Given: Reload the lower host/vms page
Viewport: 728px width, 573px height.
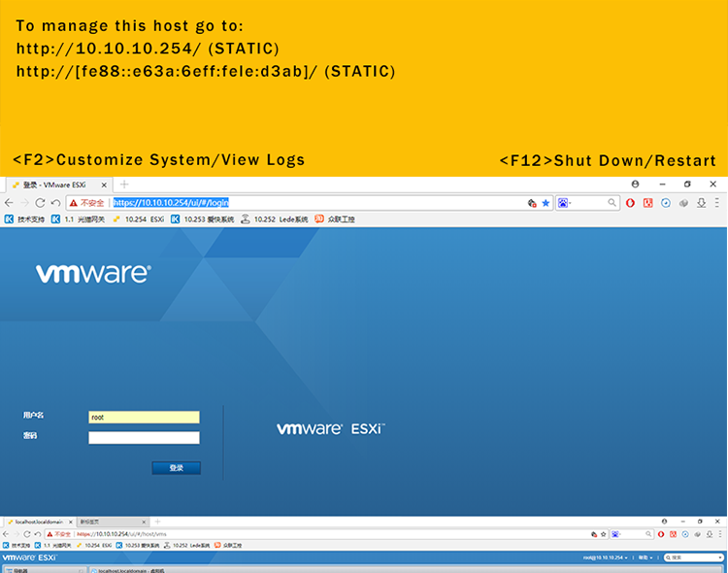Looking at the screenshot, I should coord(27,534).
